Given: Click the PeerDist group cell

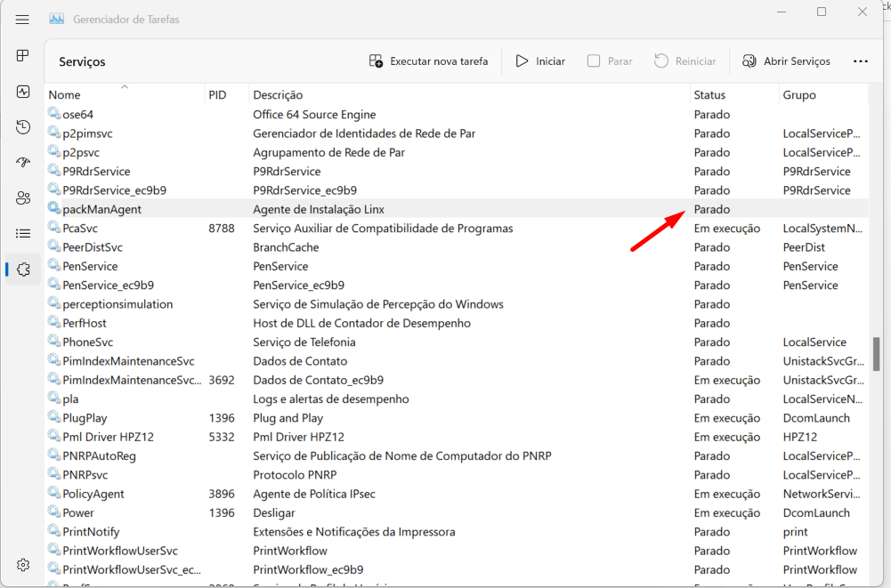Looking at the screenshot, I should coord(804,247).
